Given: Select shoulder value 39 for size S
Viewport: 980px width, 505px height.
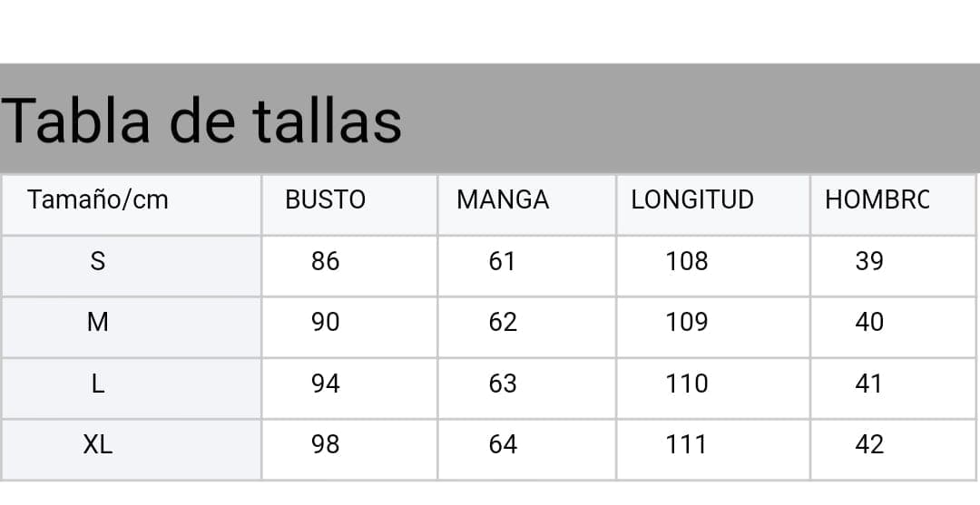Looking at the screenshot, I should point(869,261).
